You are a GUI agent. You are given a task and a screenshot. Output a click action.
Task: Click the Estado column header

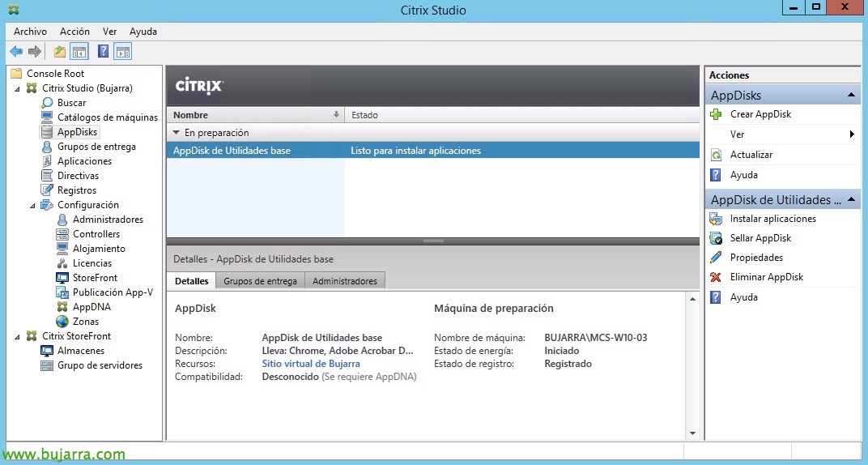(522, 115)
